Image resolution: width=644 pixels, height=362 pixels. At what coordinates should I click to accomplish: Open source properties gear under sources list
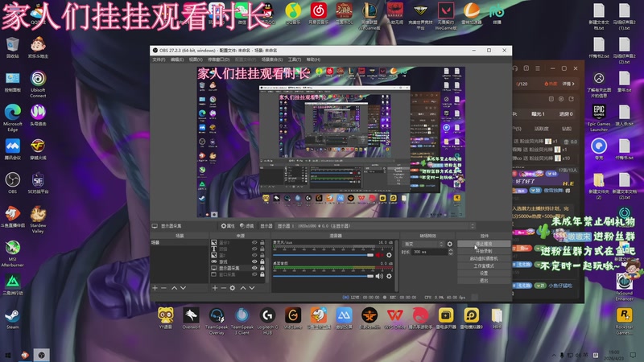[233, 288]
